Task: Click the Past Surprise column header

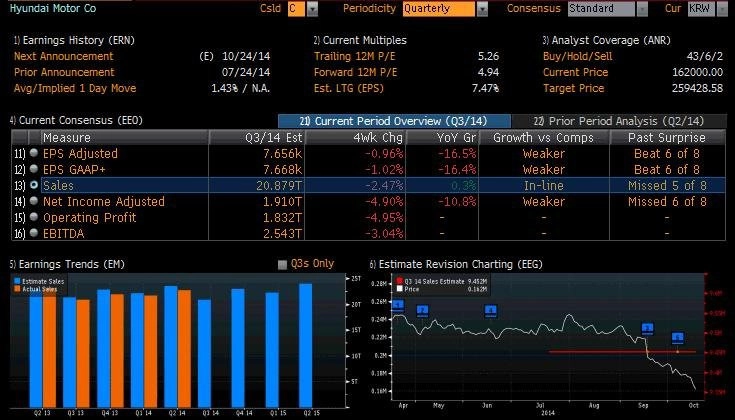Action: pos(667,137)
